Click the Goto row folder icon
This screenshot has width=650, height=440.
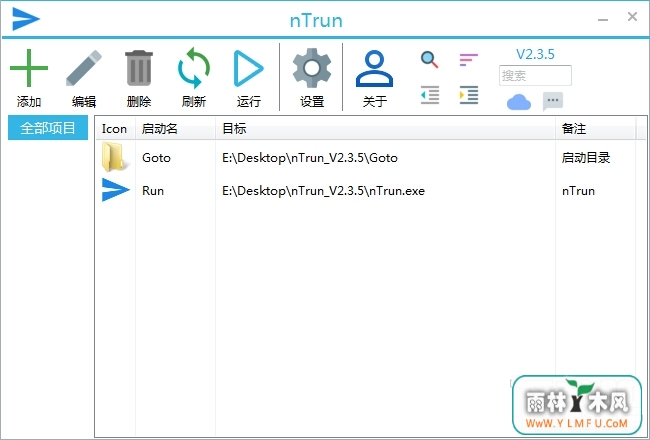[x=114, y=157]
